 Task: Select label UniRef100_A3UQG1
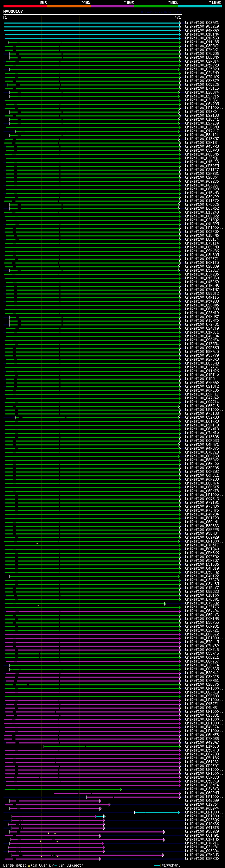202,100
